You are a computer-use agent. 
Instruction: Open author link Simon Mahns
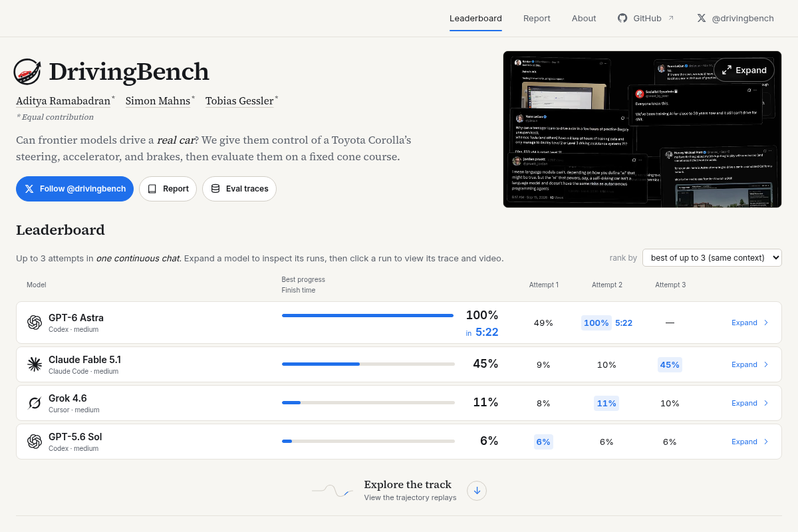click(x=158, y=101)
